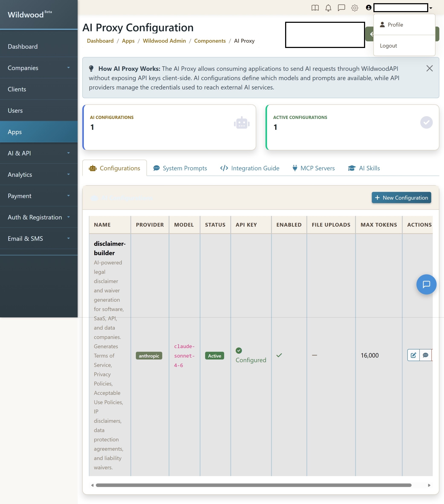
Task: Expand the Analytics sidebar menu
Action: coord(39,175)
